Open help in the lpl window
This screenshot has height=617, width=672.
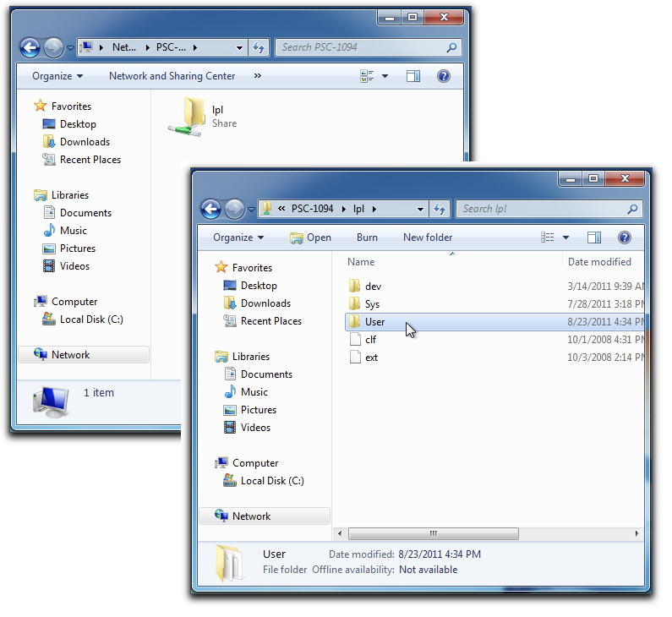[625, 238]
